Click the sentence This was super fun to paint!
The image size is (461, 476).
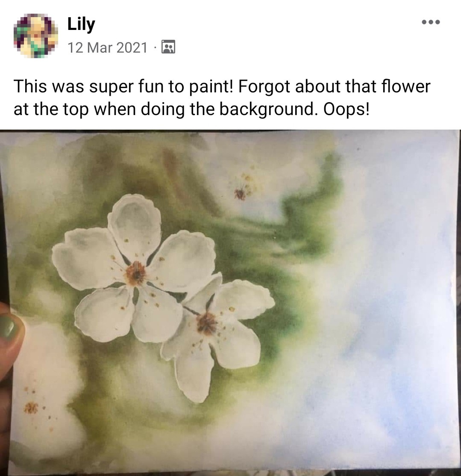[123, 86]
